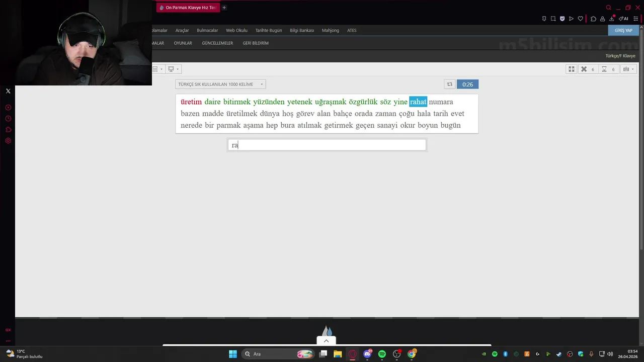This screenshot has height=362, width=644.
Task: Open the extensions cube icon in toolbar
Action: [593, 19]
